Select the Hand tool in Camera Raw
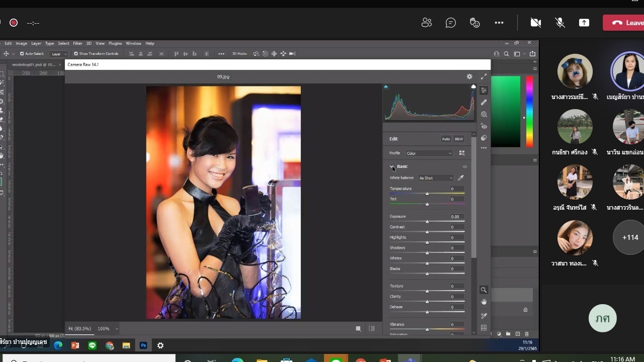The width and height of the screenshot is (644, 362). point(484,302)
